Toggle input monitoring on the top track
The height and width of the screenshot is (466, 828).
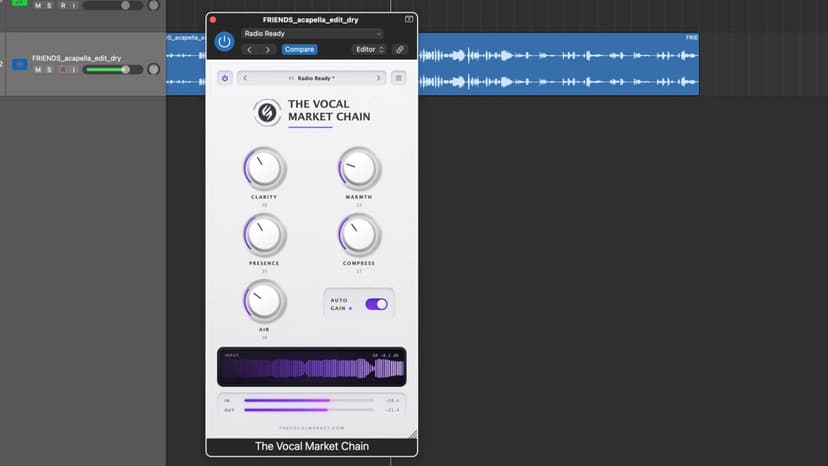pos(74,5)
